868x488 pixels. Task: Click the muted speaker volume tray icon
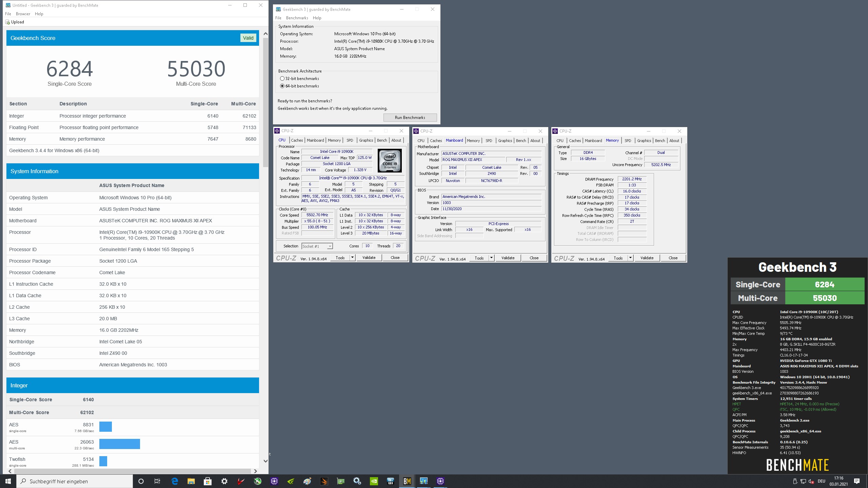(x=811, y=481)
